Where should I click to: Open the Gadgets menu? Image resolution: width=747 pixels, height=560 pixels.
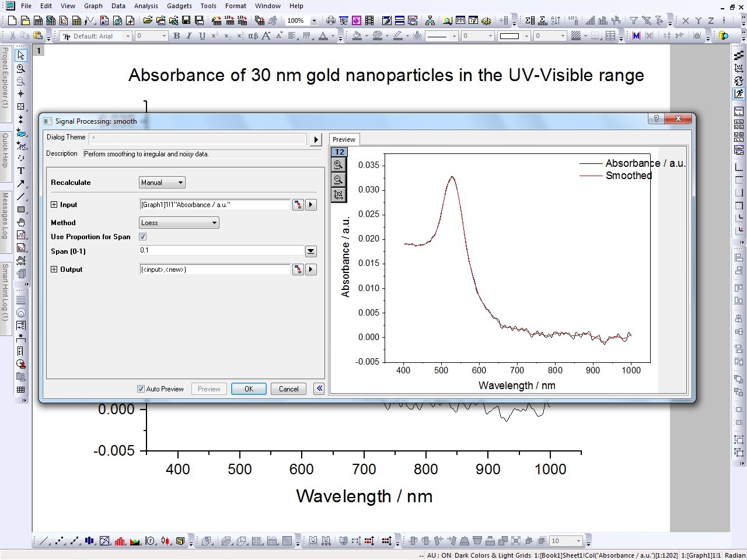tap(179, 6)
